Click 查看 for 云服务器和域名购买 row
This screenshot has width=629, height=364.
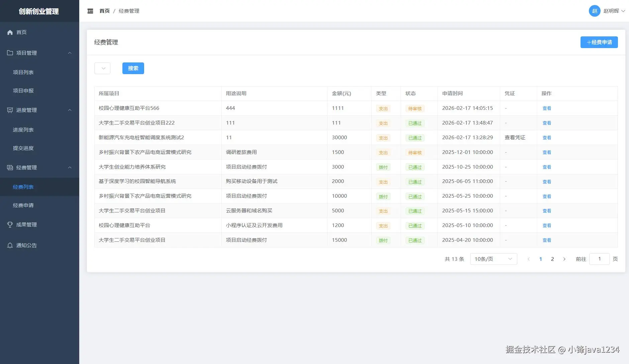click(547, 211)
